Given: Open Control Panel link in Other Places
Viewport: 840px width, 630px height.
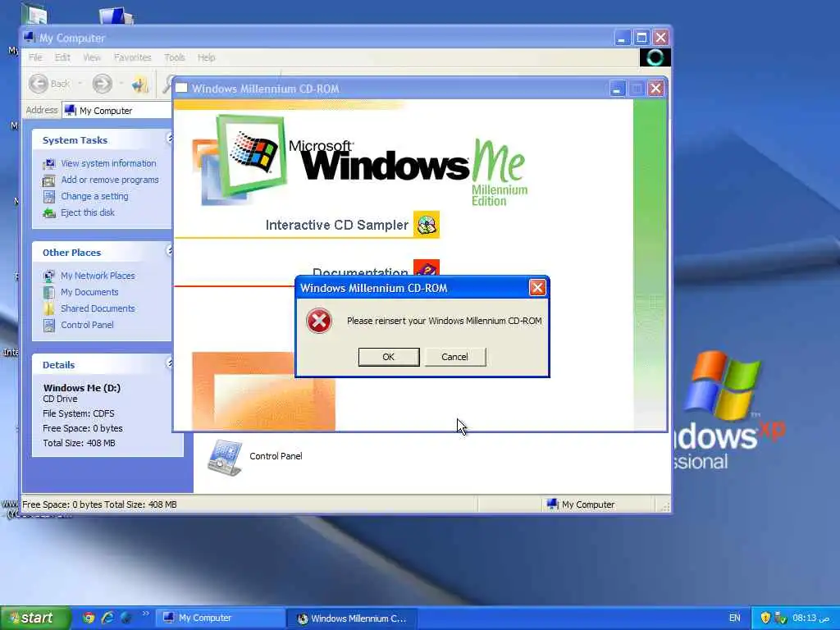Looking at the screenshot, I should (87, 325).
